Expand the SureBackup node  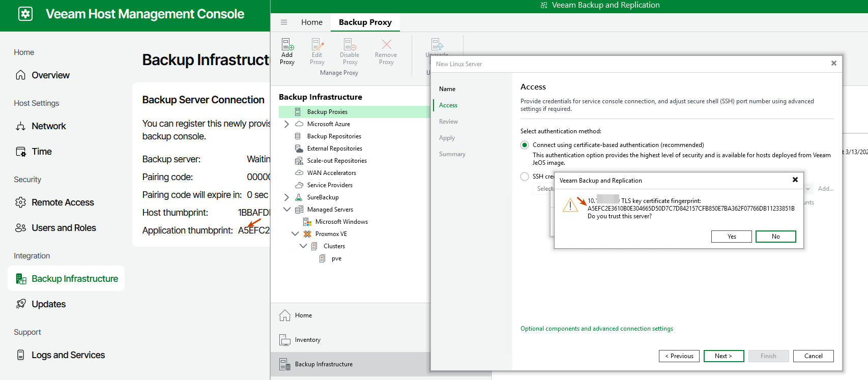pos(286,197)
